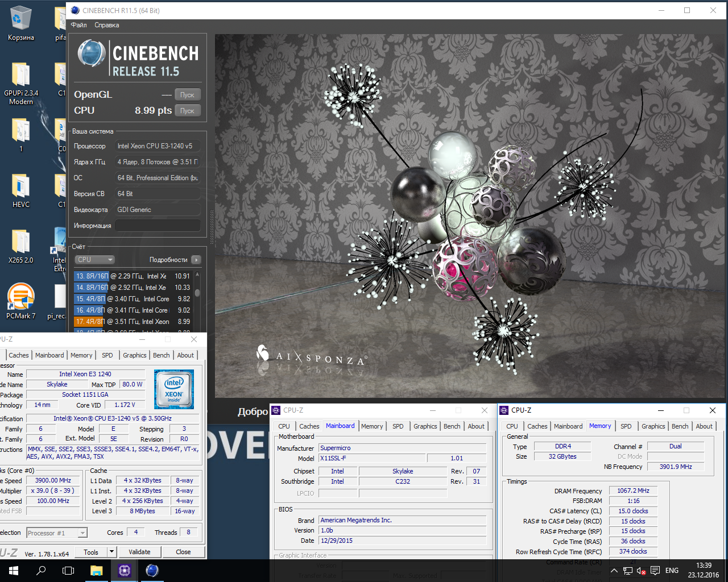The height and width of the screenshot is (582, 728).
Task: Switch to Mainboard tab in Memory CPU-Z window
Action: 568,426
